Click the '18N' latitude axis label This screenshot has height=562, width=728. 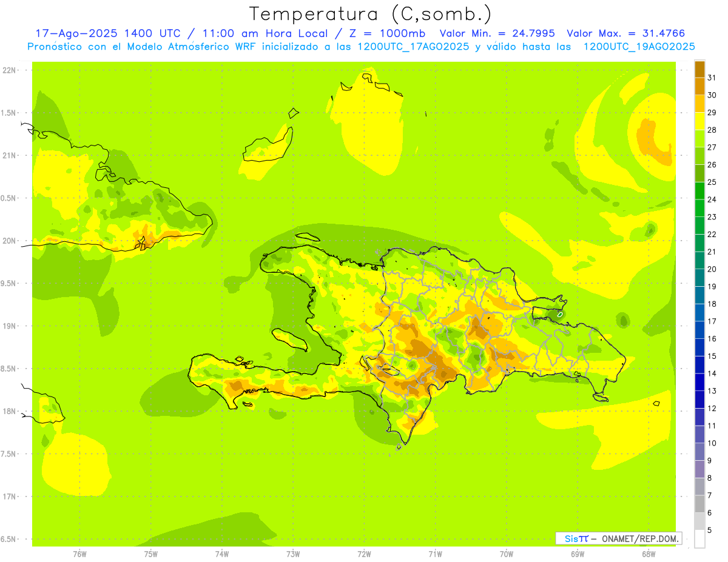[8, 412]
